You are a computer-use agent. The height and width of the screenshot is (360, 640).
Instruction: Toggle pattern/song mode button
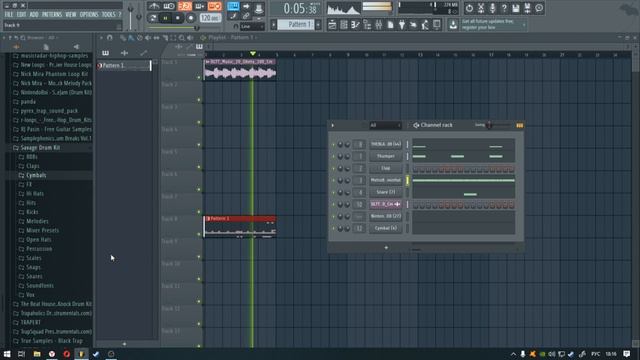[153, 18]
